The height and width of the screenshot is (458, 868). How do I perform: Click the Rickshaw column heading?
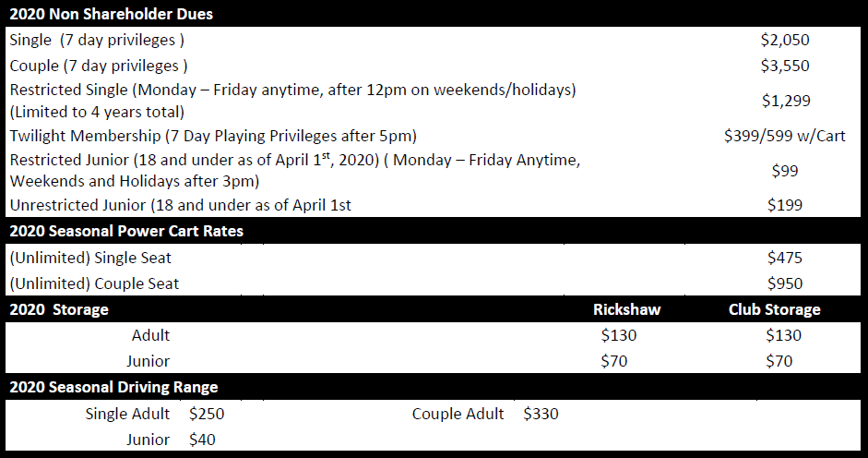point(627,309)
